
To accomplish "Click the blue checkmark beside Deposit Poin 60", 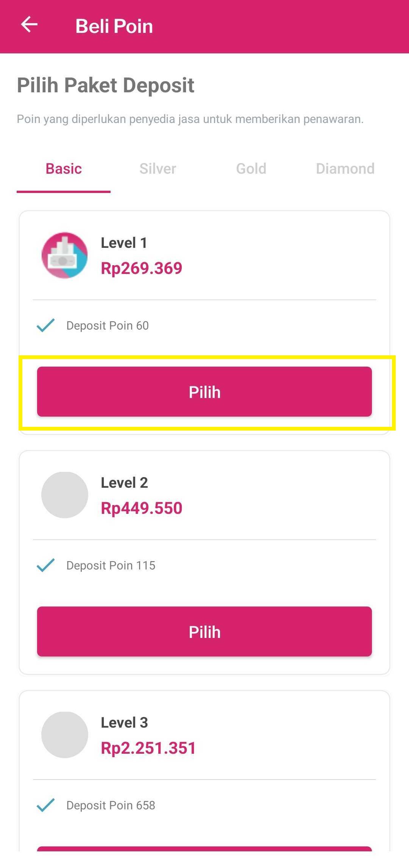I will tap(45, 325).
